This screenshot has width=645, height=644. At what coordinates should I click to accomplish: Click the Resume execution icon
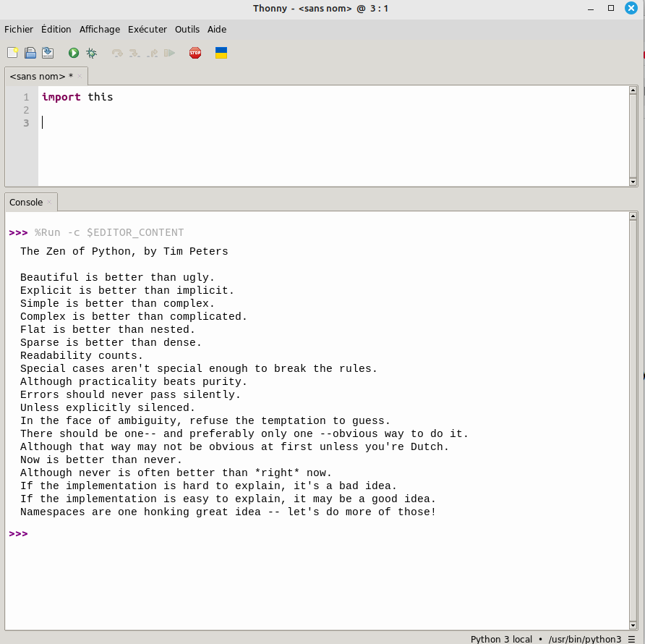pos(169,53)
